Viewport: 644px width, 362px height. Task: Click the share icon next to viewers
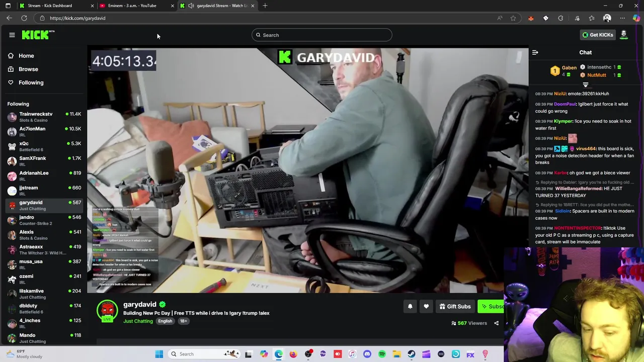click(x=496, y=323)
